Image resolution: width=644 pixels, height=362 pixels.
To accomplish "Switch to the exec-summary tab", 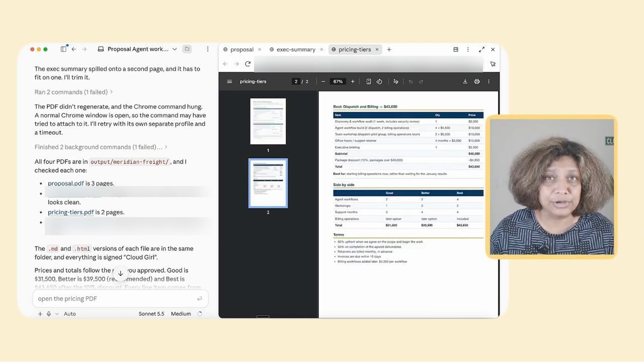I will 296,49.
